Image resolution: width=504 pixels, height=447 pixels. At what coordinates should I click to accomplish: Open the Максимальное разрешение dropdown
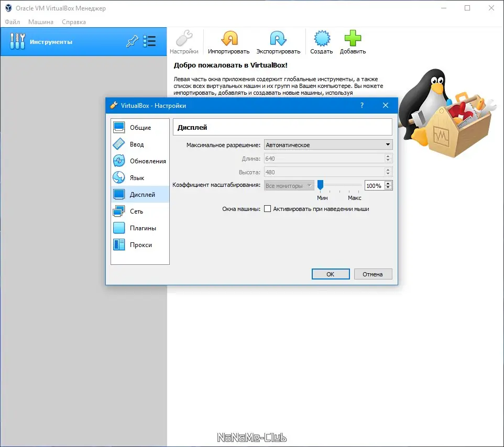click(x=328, y=145)
